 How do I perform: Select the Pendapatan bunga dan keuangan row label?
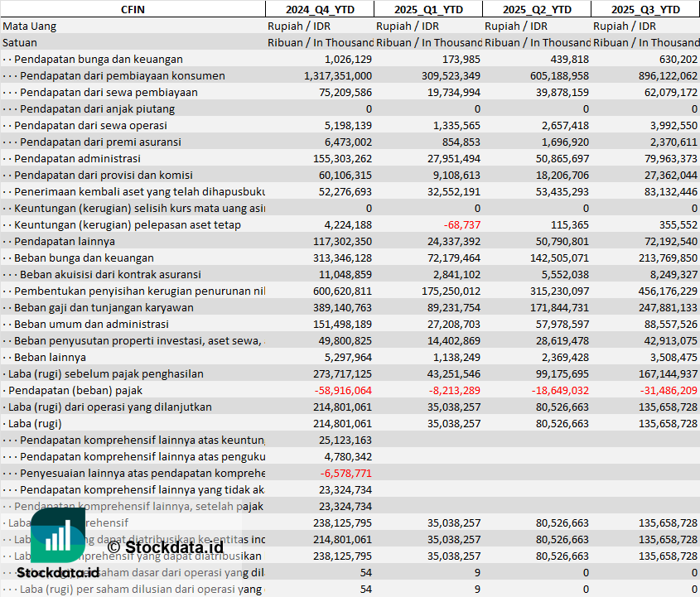pos(98,59)
